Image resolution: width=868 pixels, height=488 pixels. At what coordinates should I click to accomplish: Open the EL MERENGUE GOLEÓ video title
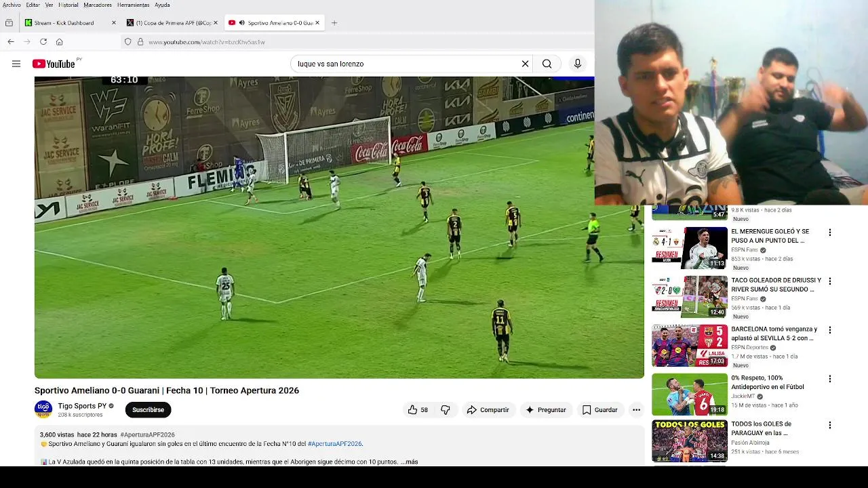tap(770, 236)
